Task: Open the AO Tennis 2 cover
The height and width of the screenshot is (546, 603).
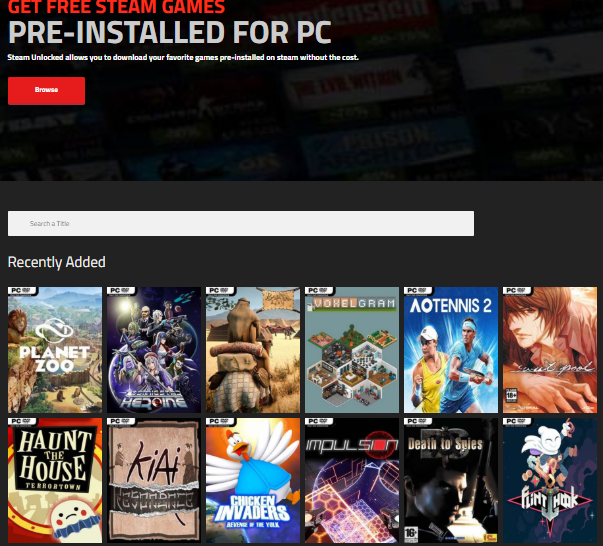Action: coord(451,350)
